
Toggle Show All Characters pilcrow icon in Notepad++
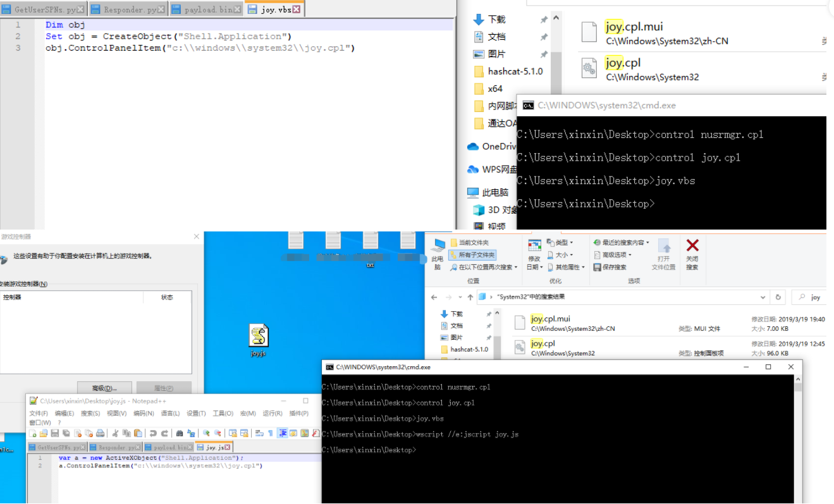tap(271, 433)
